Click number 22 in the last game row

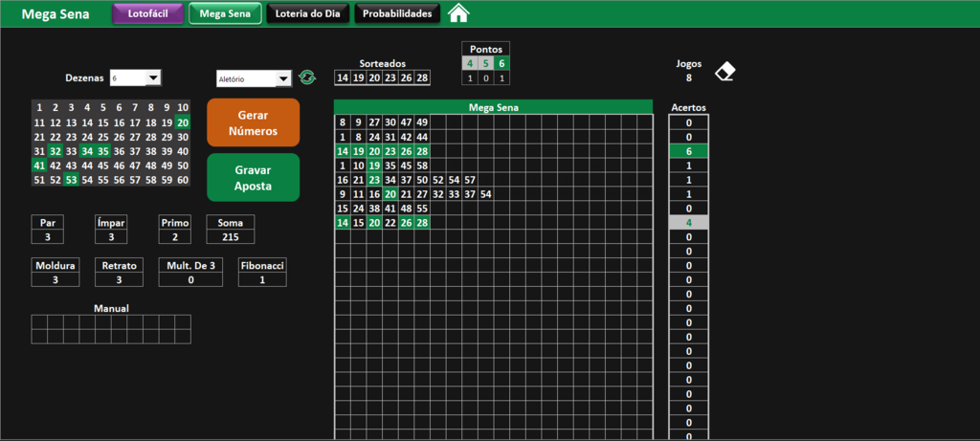click(390, 222)
